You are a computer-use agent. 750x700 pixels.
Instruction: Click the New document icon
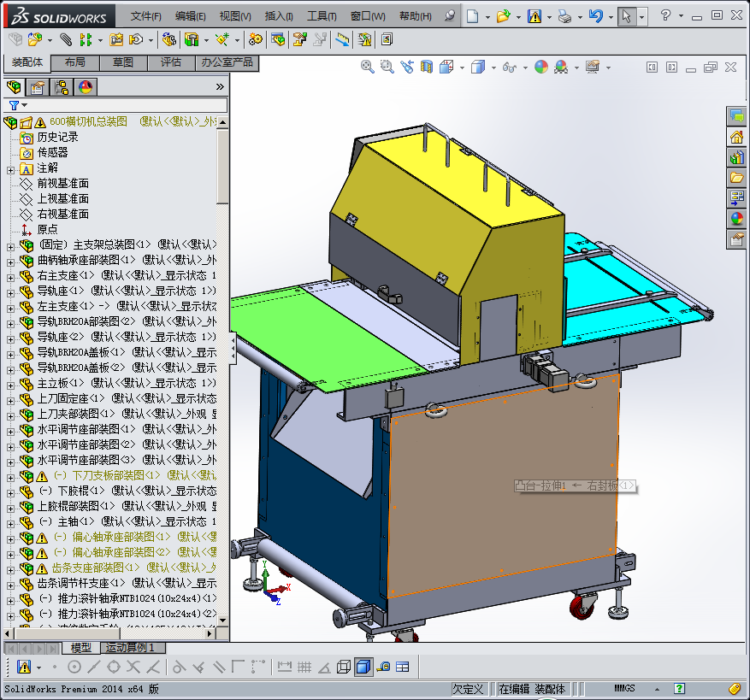472,16
